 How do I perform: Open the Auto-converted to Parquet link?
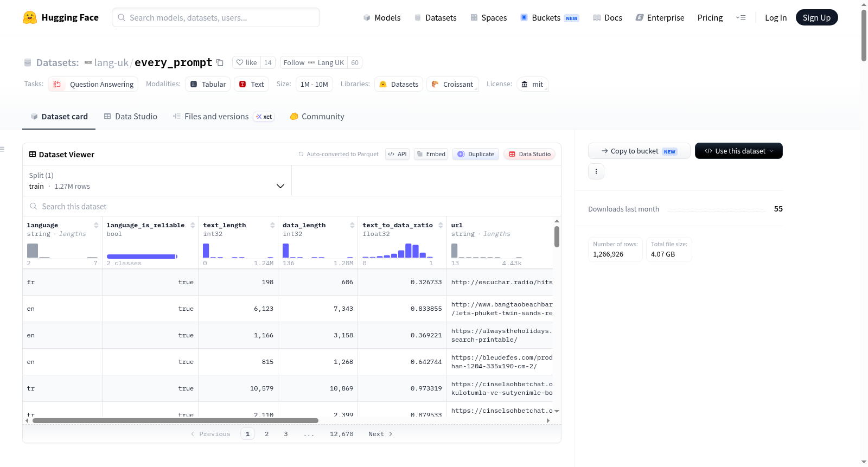(342, 154)
